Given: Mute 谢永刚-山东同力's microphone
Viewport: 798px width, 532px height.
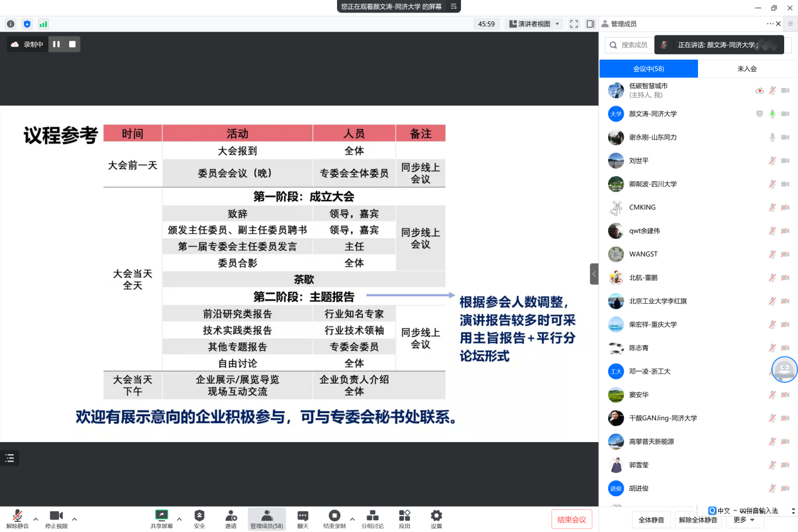Looking at the screenshot, I should coord(772,137).
